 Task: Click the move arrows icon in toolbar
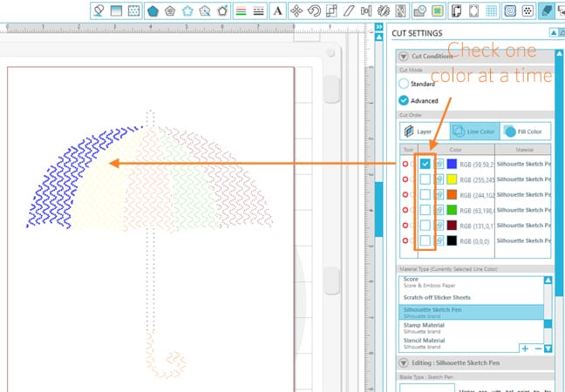pyautogui.click(x=296, y=10)
